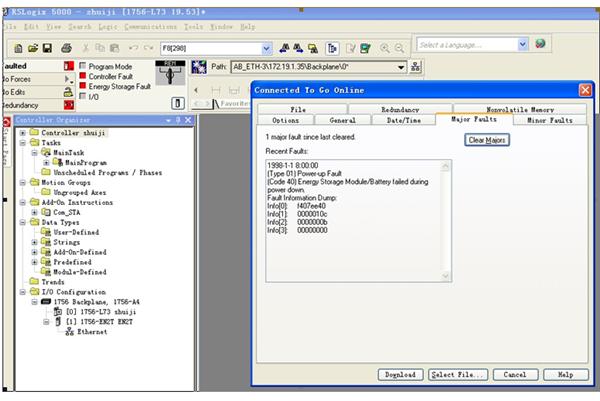Click the Print toolbar icon
600x401 pixels.
[66, 47]
